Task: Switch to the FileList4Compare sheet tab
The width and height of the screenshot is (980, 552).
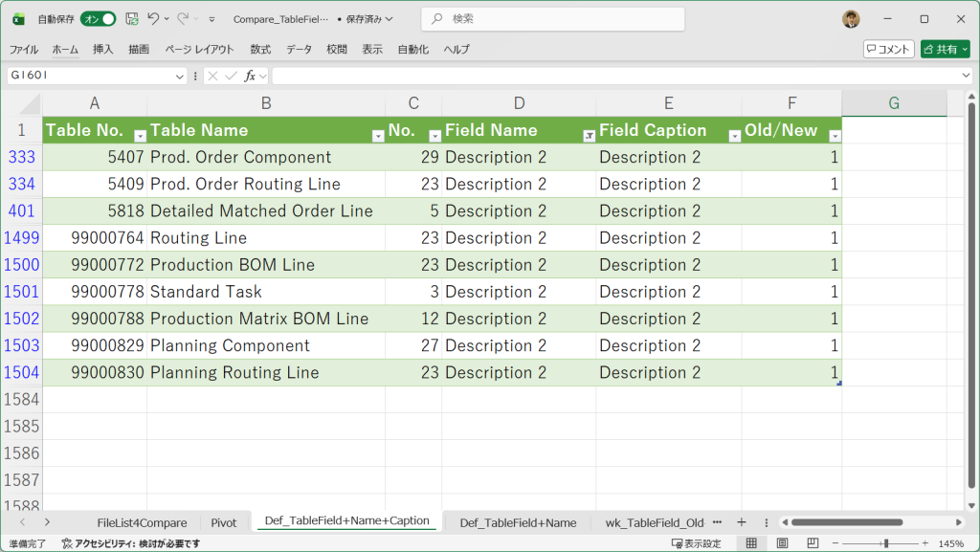Action: tap(142, 522)
